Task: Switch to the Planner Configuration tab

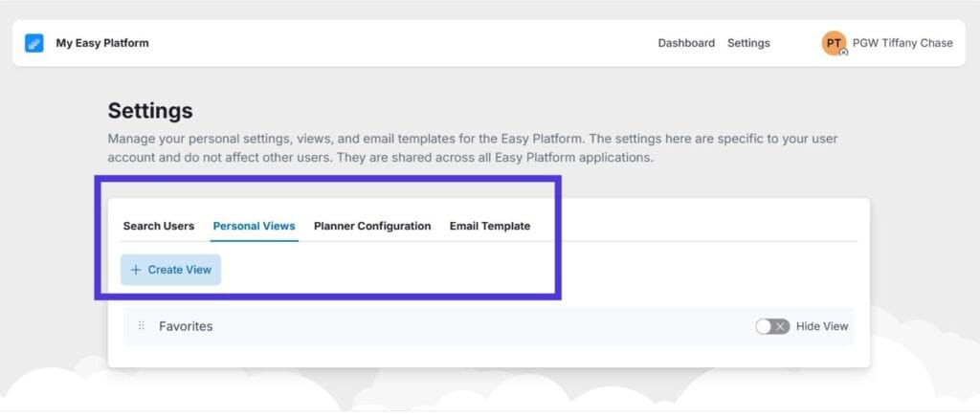Action: coord(372,226)
